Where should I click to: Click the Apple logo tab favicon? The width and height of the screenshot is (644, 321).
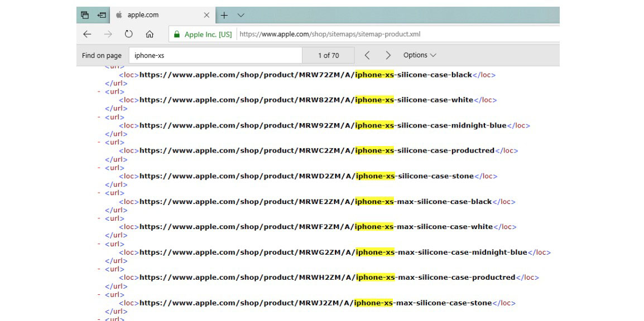(119, 15)
